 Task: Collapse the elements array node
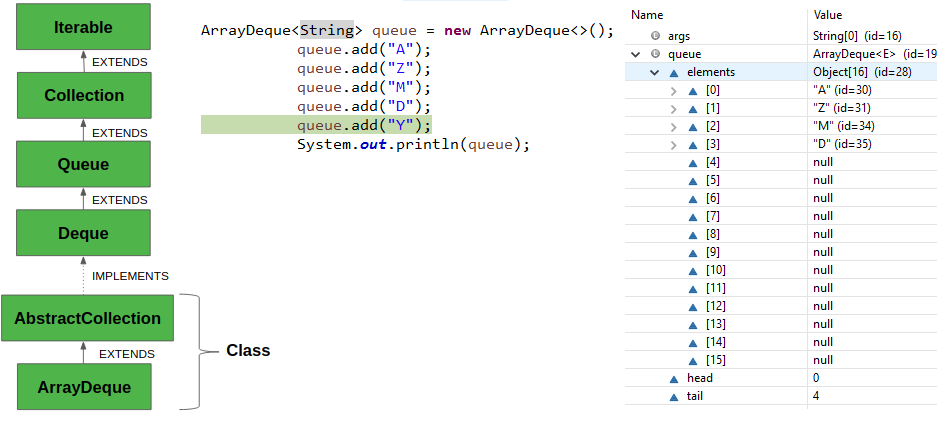coord(654,72)
